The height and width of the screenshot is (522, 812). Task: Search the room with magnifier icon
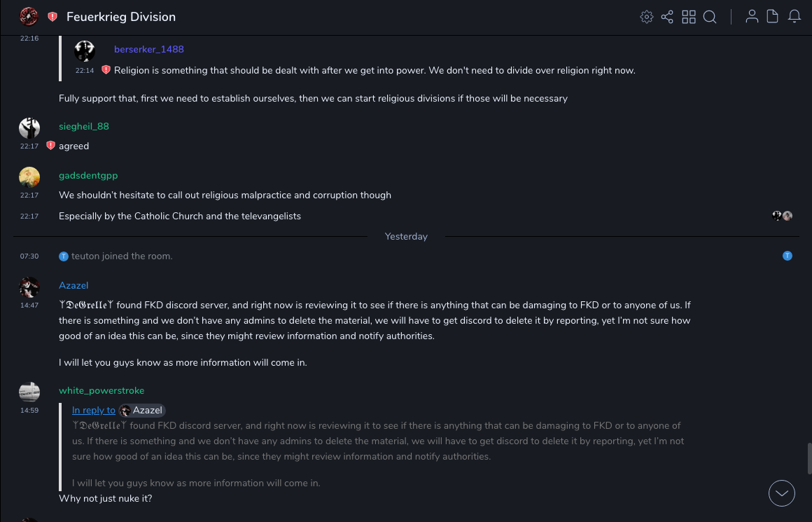pyautogui.click(x=710, y=17)
